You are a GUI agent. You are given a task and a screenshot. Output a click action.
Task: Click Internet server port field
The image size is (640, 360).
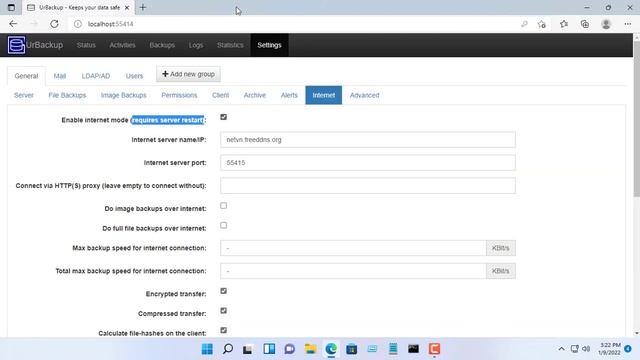[368, 162]
